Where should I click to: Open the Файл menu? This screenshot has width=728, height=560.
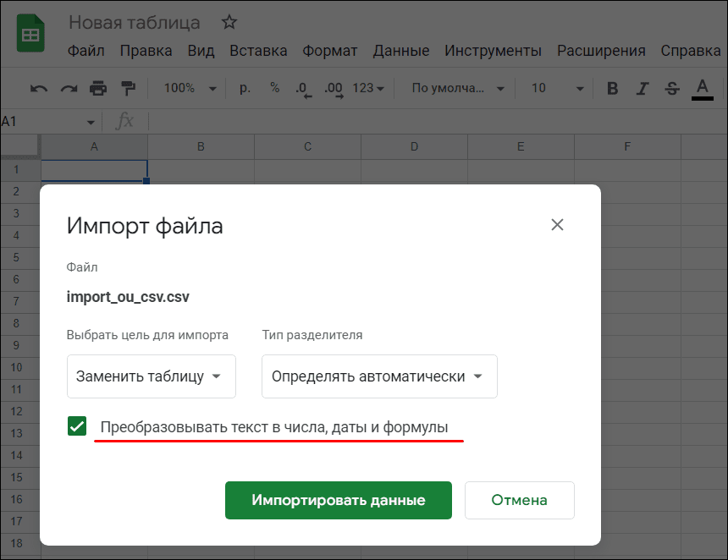pyautogui.click(x=85, y=51)
